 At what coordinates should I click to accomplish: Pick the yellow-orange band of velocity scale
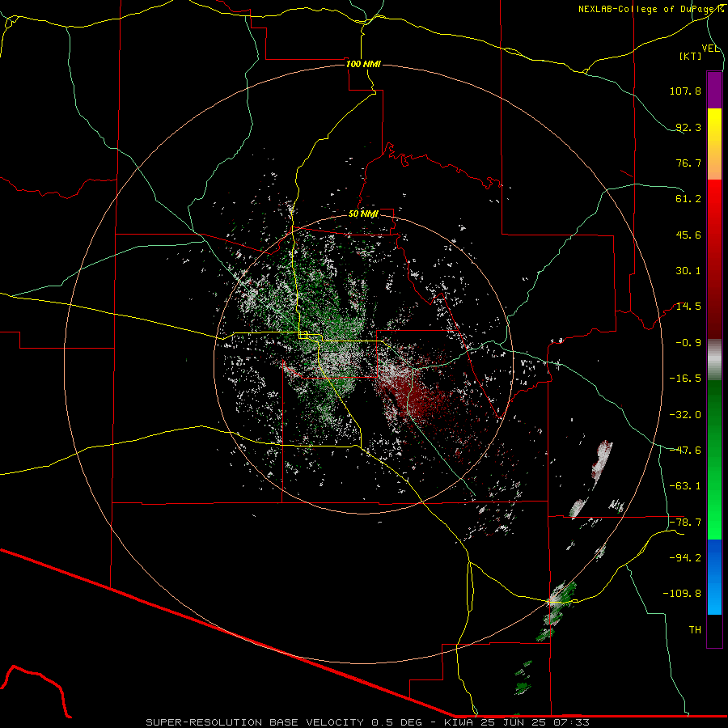click(714, 144)
